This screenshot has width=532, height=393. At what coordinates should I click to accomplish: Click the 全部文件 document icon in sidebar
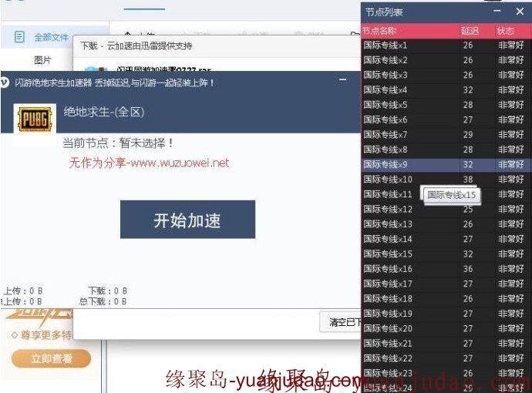click(19, 37)
